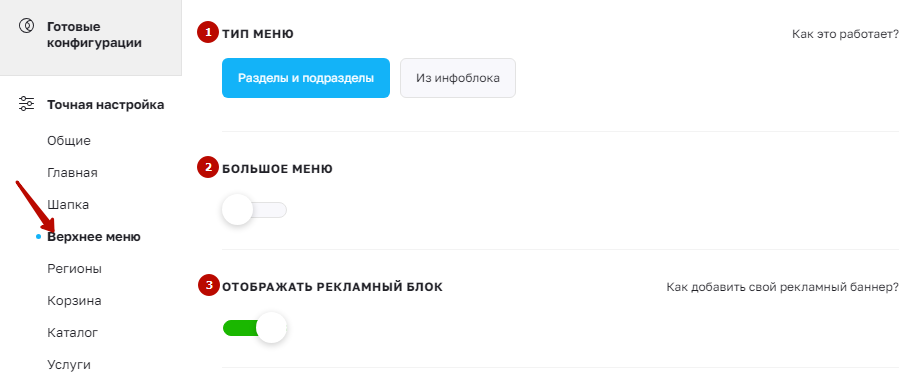Select Шапка in the sidebar

[x=68, y=205]
